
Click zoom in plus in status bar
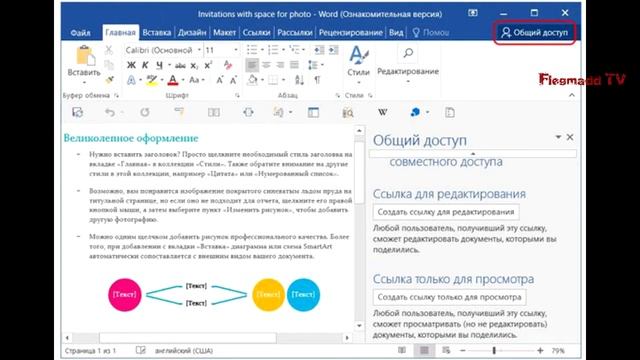click(x=540, y=350)
